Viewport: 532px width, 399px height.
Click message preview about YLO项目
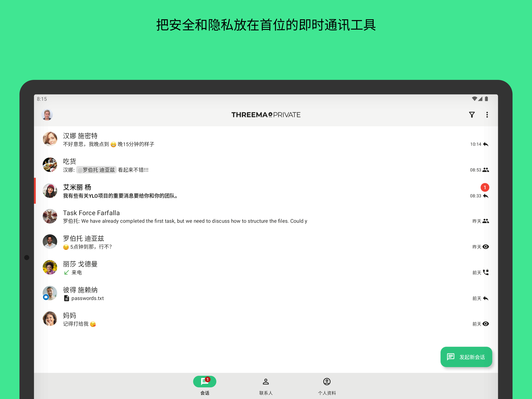click(121, 196)
